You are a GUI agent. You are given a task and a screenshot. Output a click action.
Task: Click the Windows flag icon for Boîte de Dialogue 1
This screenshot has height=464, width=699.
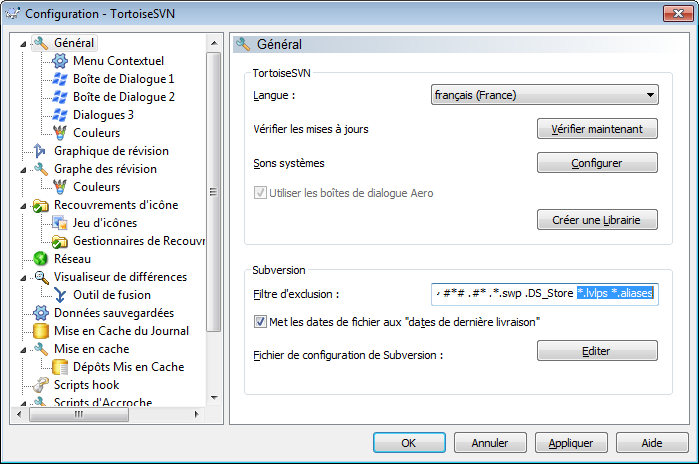coord(60,79)
